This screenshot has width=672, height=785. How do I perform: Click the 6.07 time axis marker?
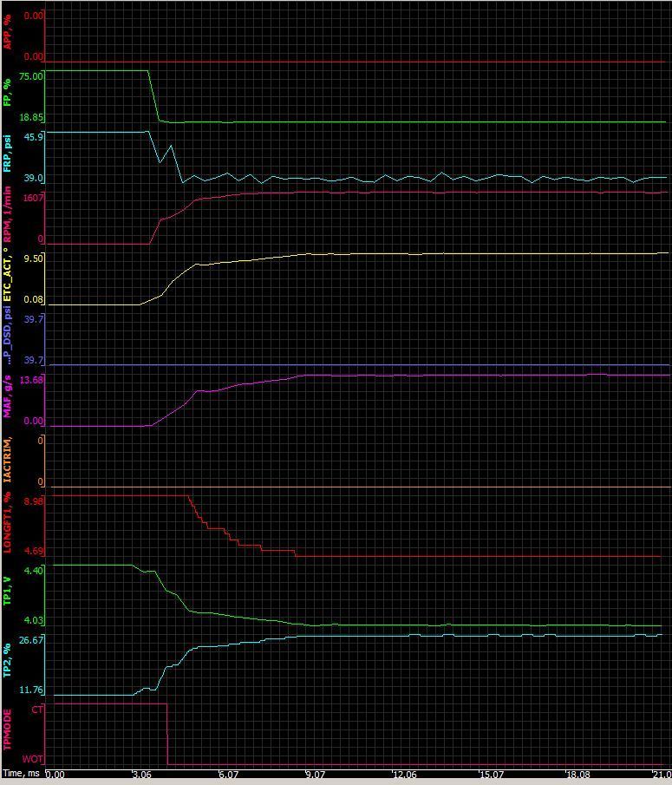(229, 775)
